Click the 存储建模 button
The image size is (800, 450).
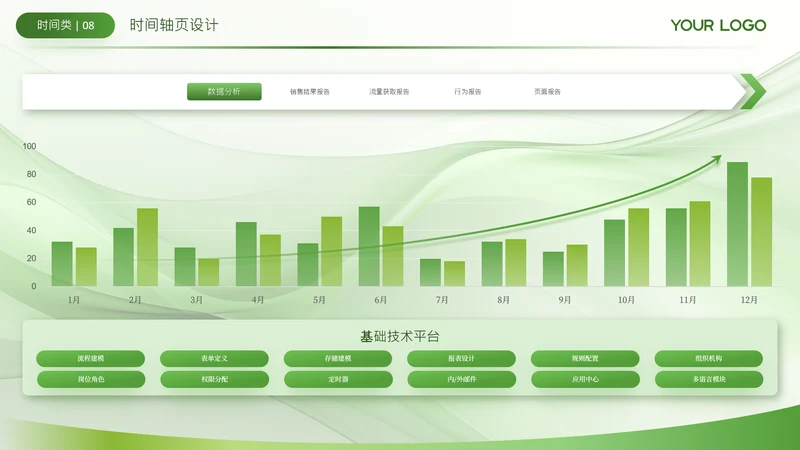338,358
